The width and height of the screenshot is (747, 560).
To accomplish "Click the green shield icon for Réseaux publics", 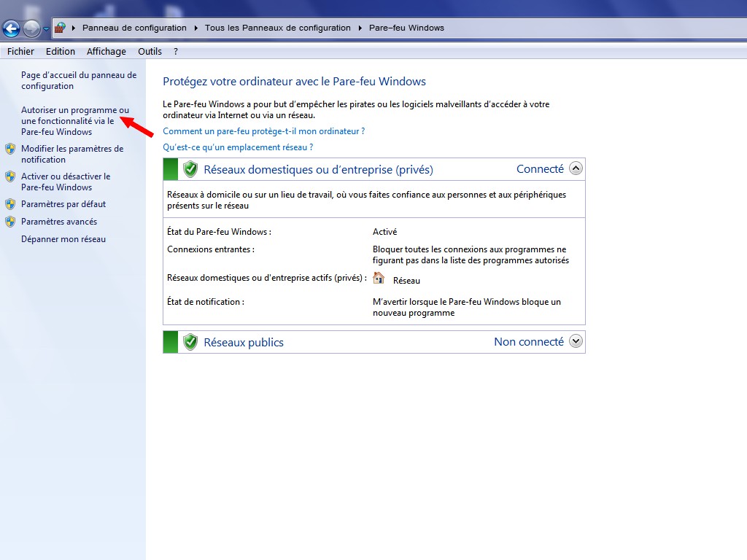I will (x=190, y=342).
